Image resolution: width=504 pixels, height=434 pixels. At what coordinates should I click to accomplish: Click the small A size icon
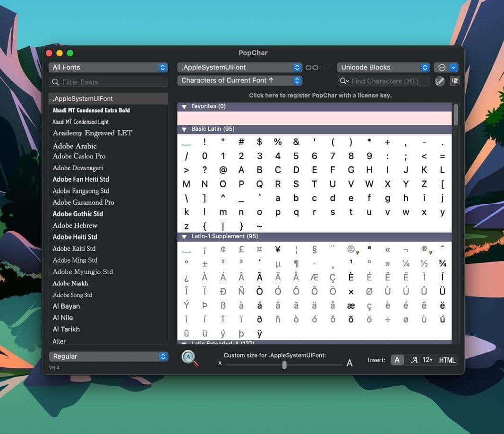pyautogui.click(x=220, y=364)
